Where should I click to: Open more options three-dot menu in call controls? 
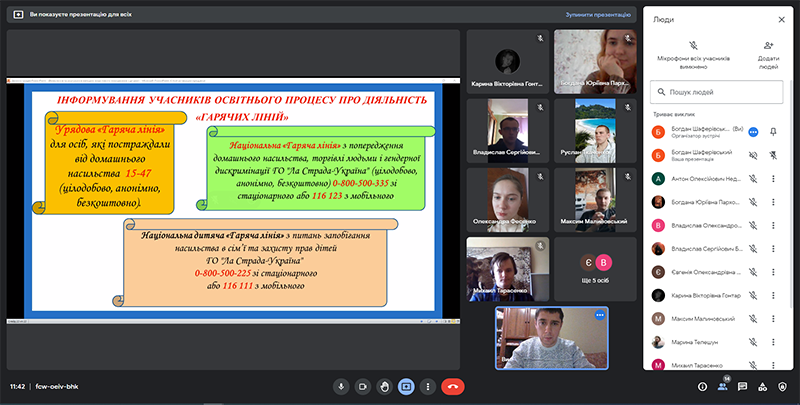tap(428, 387)
